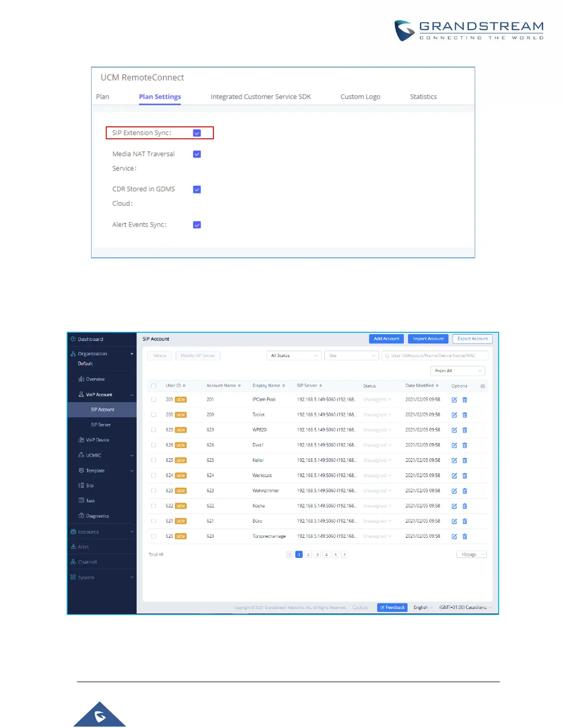Switch to the Custom Logo tab
The height and width of the screenshot is (728, 563).
tap(360, 97)
